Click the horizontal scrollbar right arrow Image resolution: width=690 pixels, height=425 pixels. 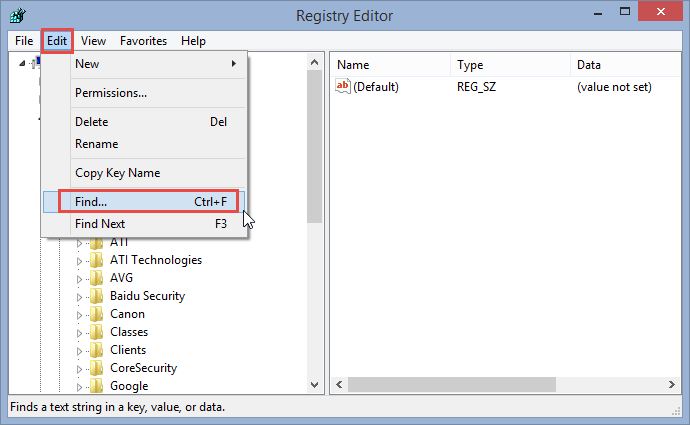pos(672,385)
